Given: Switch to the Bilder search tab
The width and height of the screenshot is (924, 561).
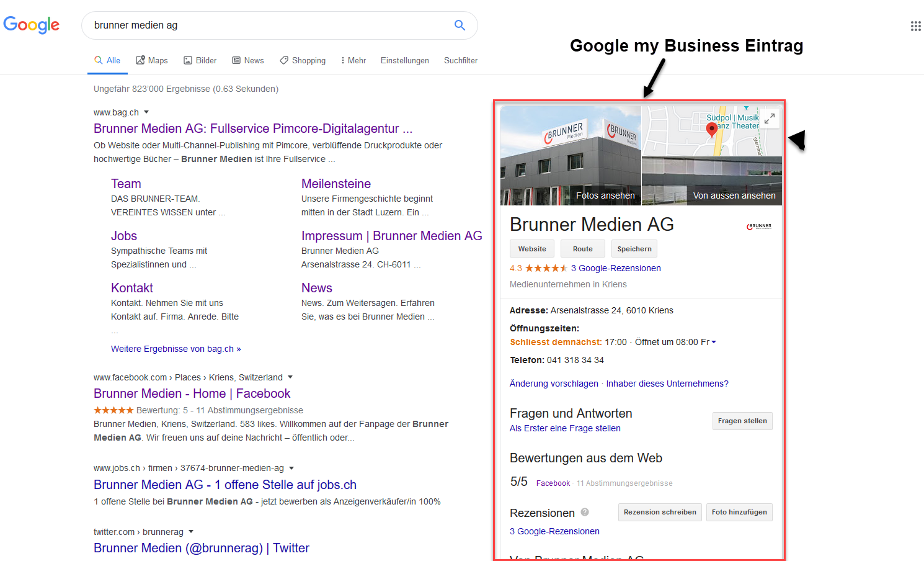Looking at the screenshot, I should (x=200, y=60).
